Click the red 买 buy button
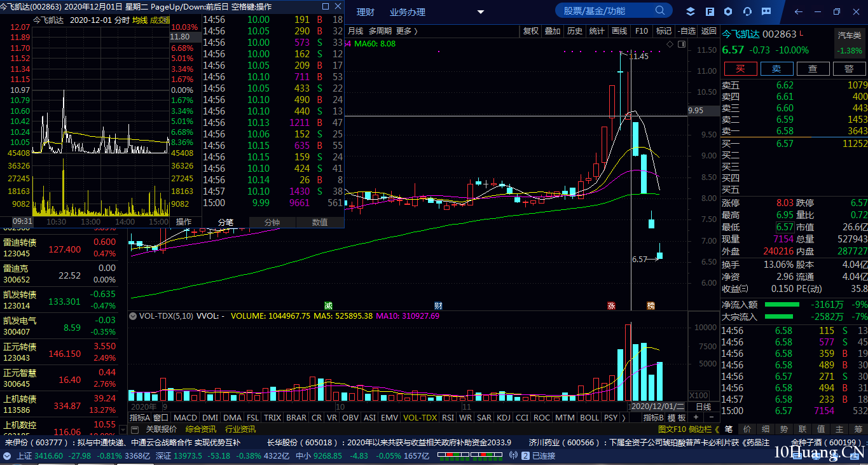Viewport: 868px width, 465px height. tap(740, 69)
